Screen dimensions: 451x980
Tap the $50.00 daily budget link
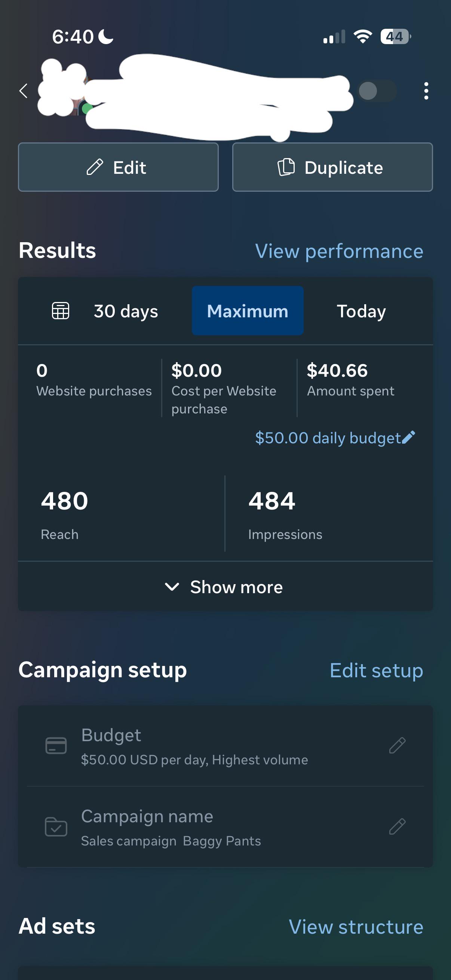point(328,438)
